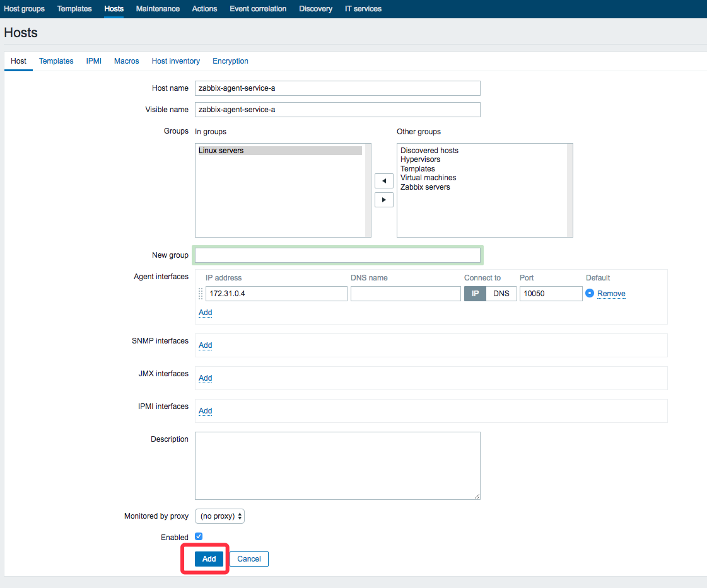The image size is (707, 588).
Task: Select Zabbix servers in Other groups
Action: click(425, 187)
